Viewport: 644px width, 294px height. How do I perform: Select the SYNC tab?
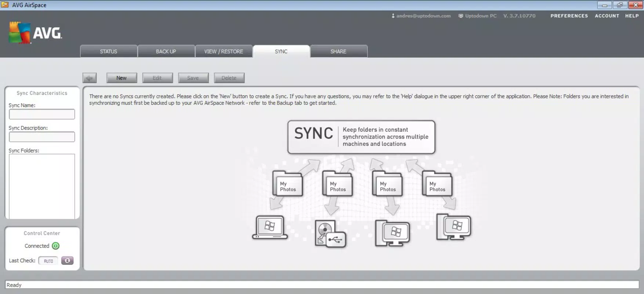[x=281, y=51]
